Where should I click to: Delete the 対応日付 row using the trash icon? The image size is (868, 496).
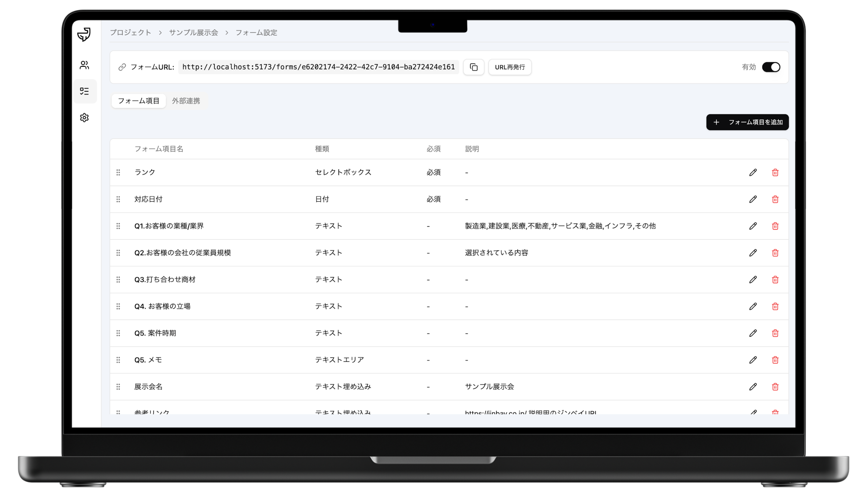(x=775, y=199)
